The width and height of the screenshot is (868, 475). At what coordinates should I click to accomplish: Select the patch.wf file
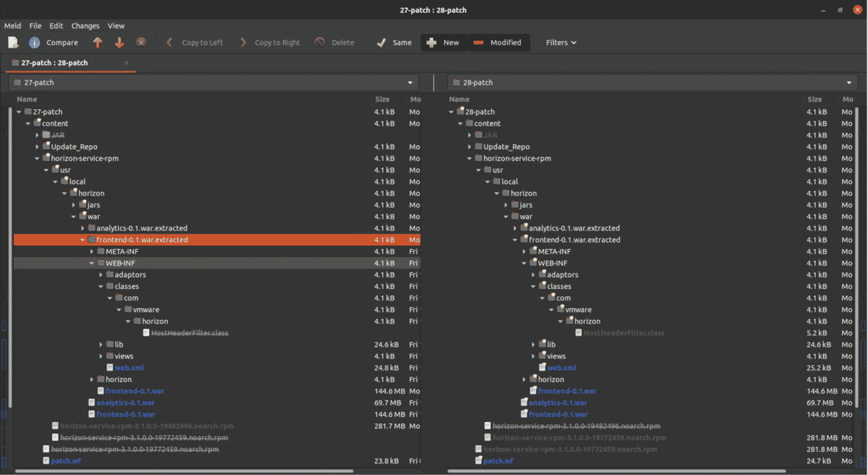pos(66,460)
